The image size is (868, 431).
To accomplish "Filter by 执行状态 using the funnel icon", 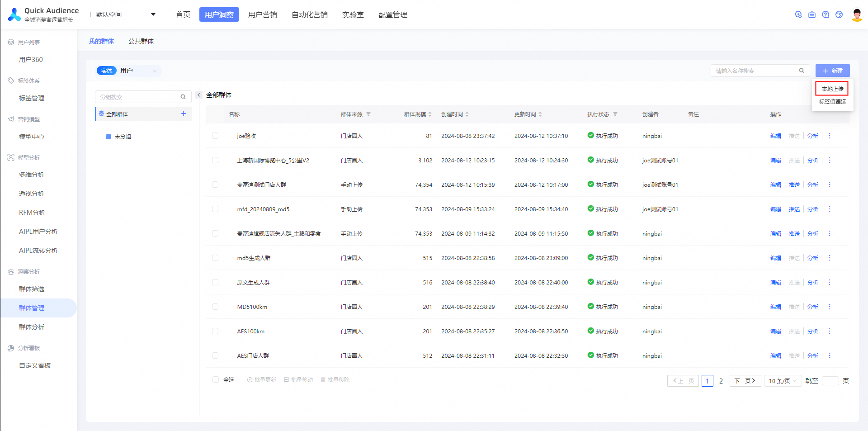I will [x=615, y=114].
